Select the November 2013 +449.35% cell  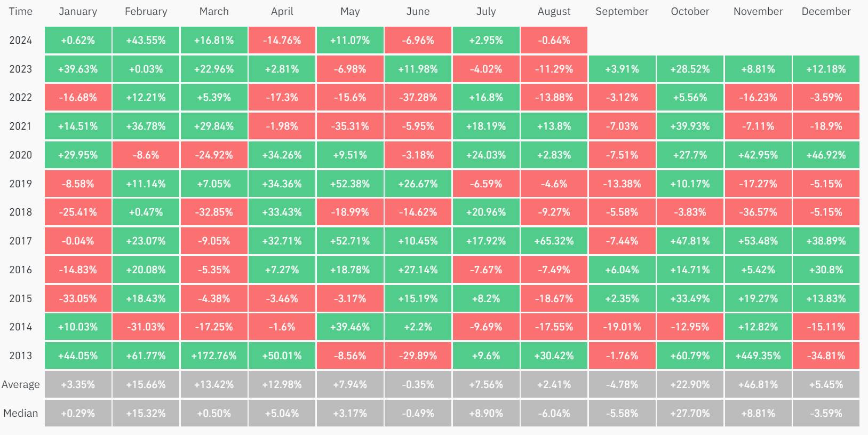tap(758, 355)
